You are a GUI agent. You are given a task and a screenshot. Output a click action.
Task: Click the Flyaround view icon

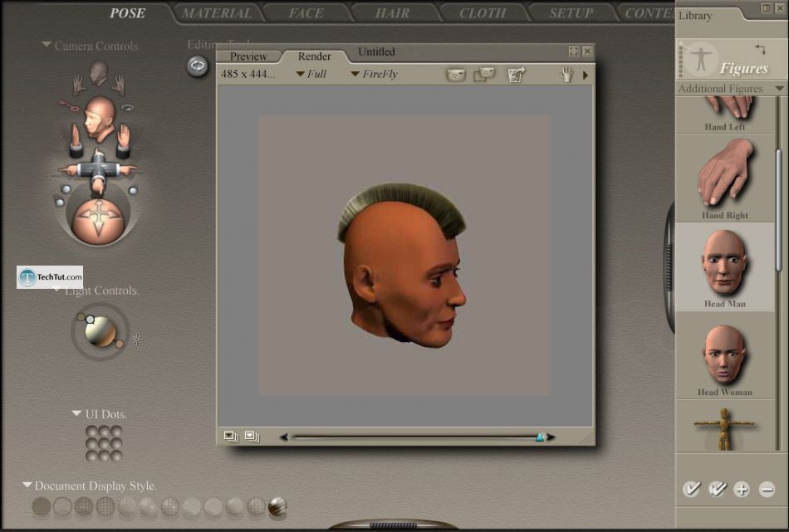pos(127,107)
